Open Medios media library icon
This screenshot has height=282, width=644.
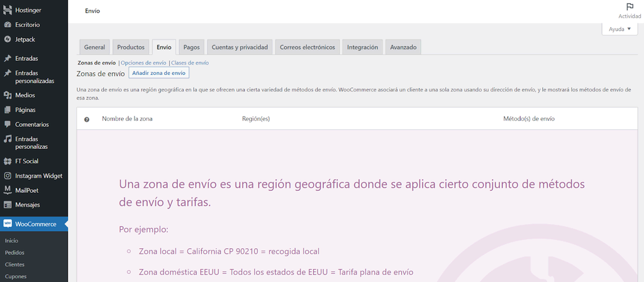pos(8,95)
